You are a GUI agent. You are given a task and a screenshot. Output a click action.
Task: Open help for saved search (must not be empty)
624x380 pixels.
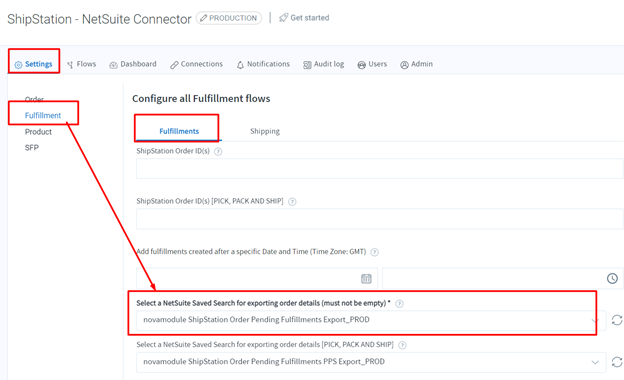tap(399, 304)
